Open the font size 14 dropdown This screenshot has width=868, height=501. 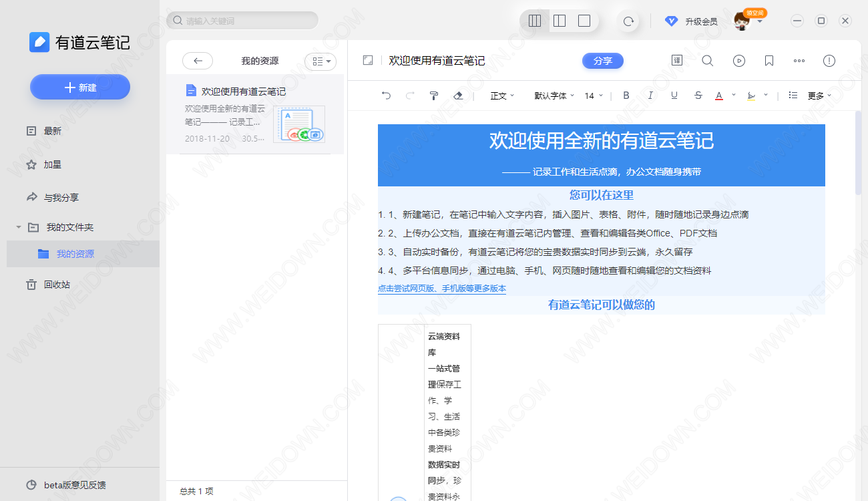(594, 96)
